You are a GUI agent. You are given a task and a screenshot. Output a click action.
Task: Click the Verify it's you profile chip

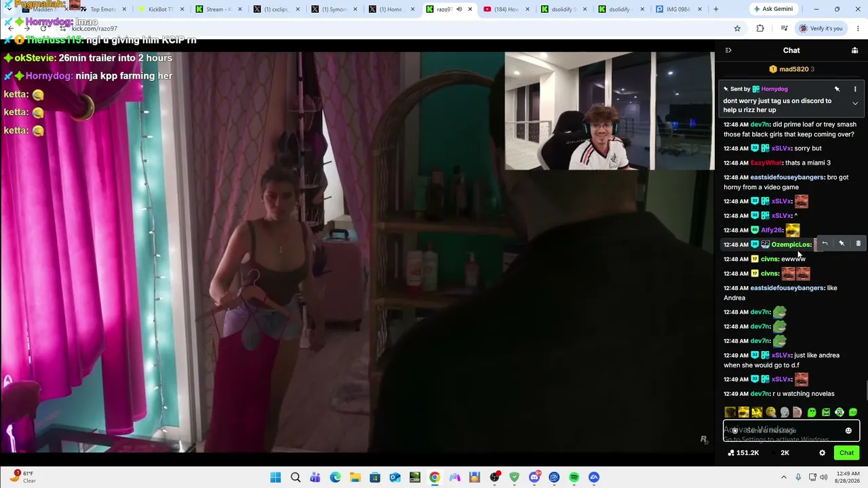(821, 28)
